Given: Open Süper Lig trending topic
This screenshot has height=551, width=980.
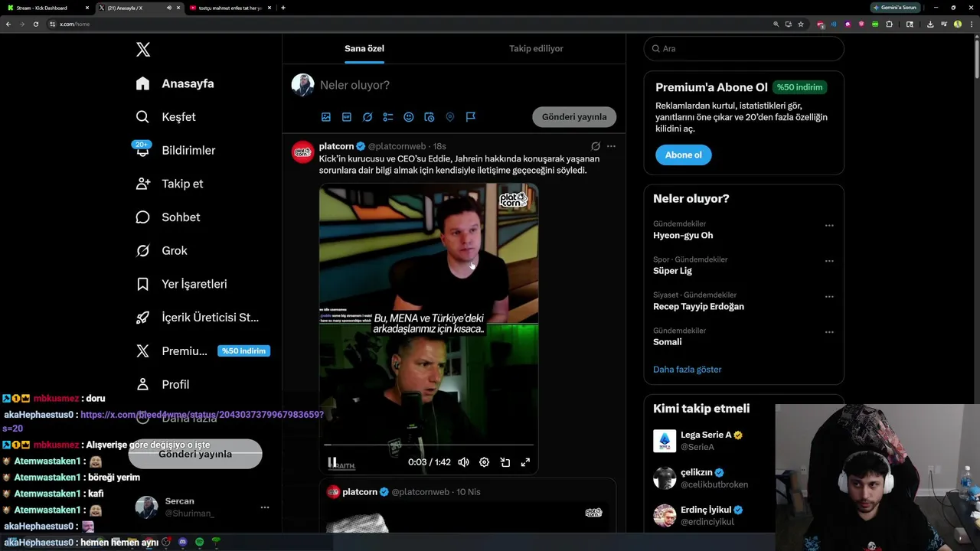Looking at the screenshot, I should point(672,271).
